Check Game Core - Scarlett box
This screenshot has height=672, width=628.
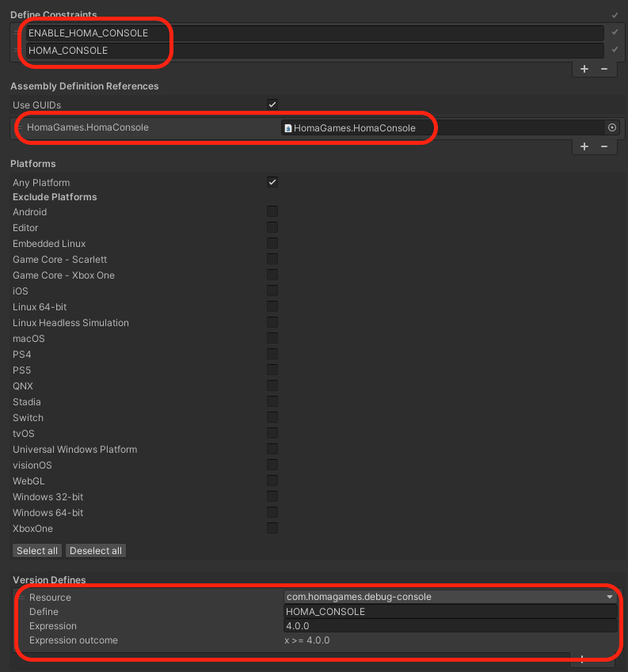272,259
